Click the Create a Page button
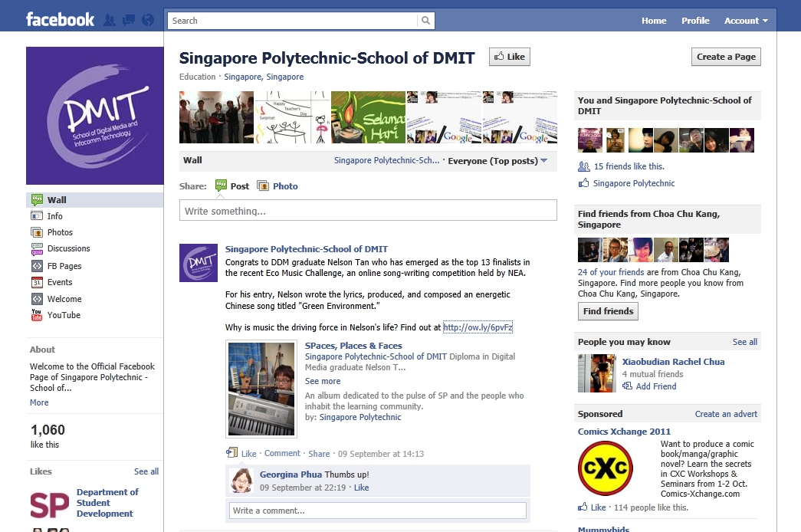Screen dimensions: 801x532 tap(726, 57)
